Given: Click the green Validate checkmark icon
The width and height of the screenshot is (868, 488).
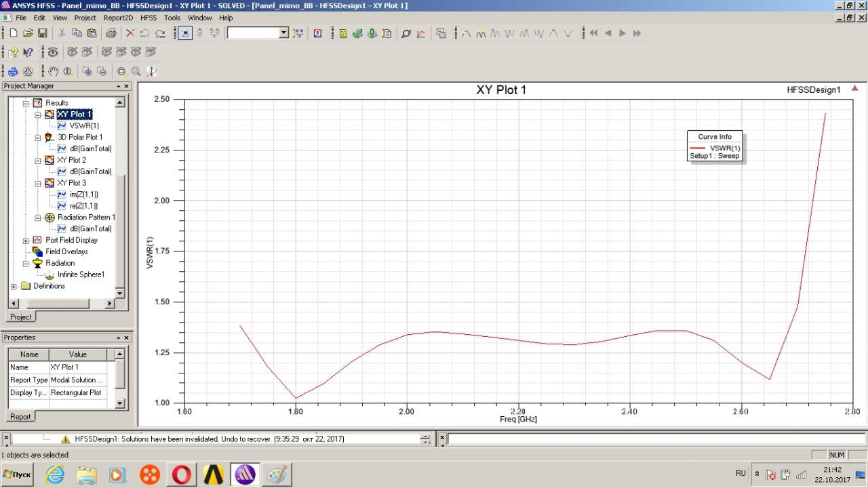Looking at the screenshot, I should (357, 33).
